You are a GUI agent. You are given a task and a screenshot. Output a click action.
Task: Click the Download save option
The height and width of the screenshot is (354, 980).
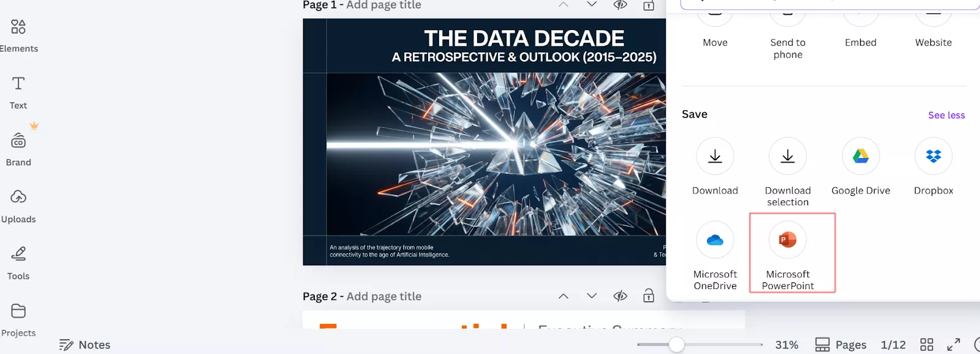pos(715,167)
